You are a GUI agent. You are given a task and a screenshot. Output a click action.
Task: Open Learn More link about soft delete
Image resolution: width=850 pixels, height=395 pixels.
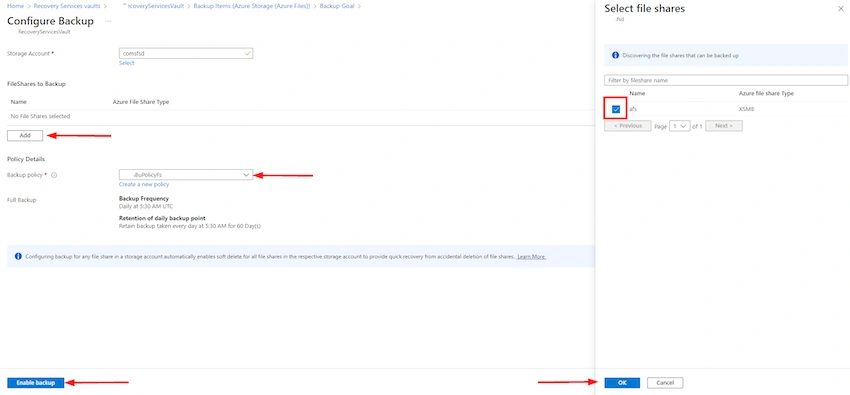531,257
